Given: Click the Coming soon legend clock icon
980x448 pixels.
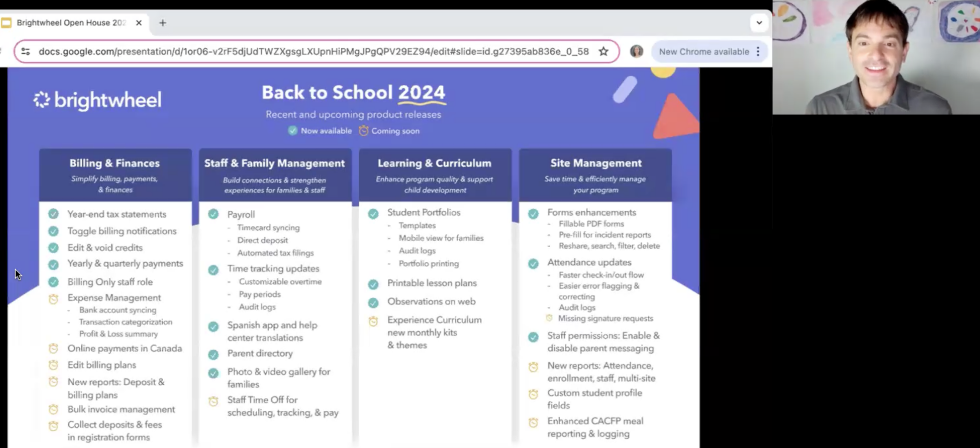Looking at the screenshot, I should pos(364,131).
